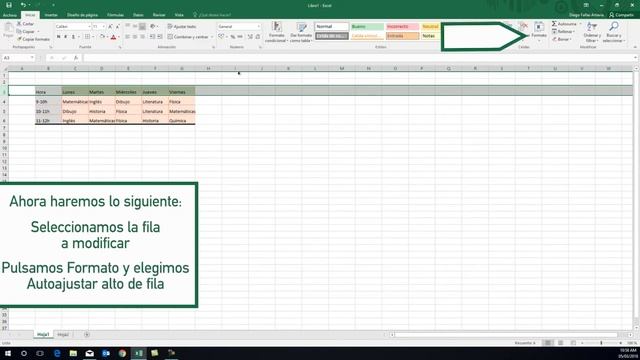Increase font size with larger A icon
The height and width of the screenshot is (360, 640).
click(x=110, y=27)
